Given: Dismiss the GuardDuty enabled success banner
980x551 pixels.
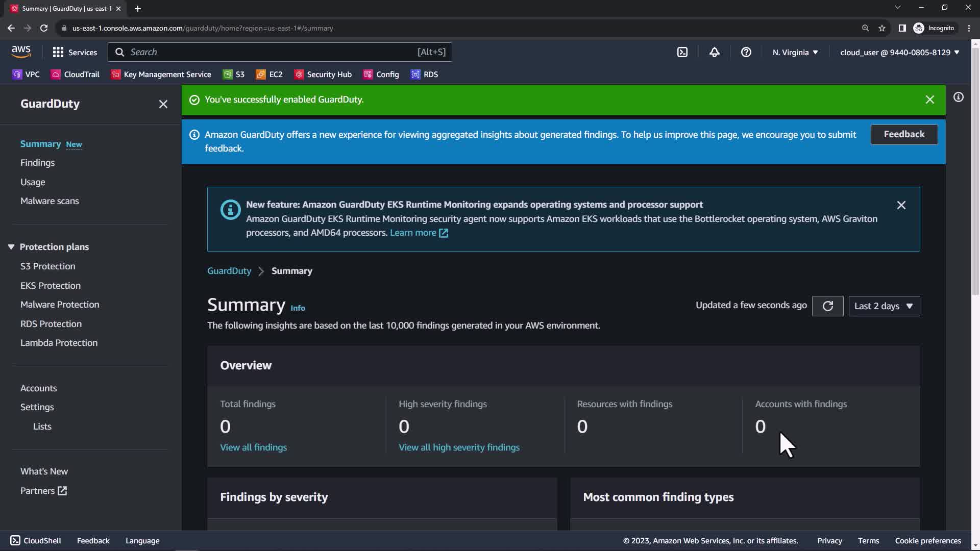Looking at the screenshot, I should (x=929, y=100).
